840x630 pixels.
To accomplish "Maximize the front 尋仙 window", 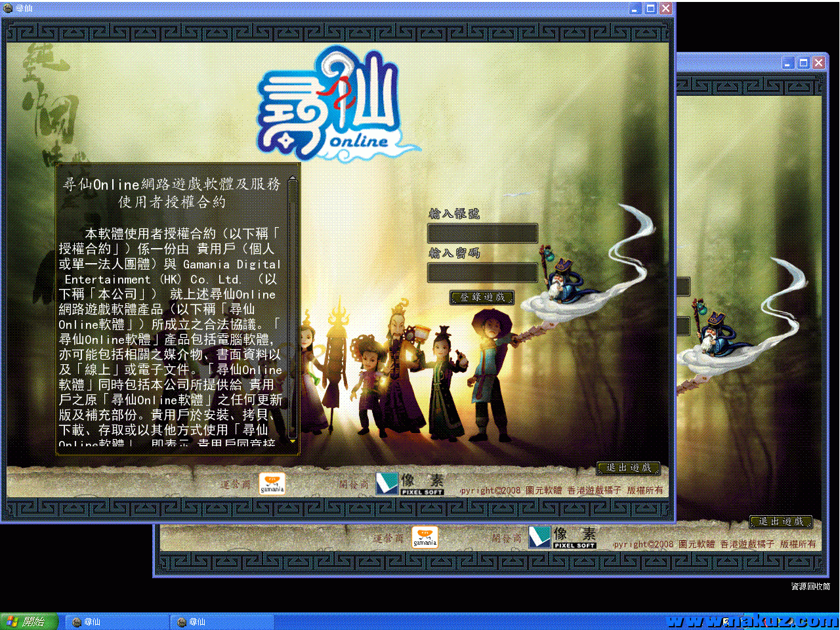I will coord(650,9).
